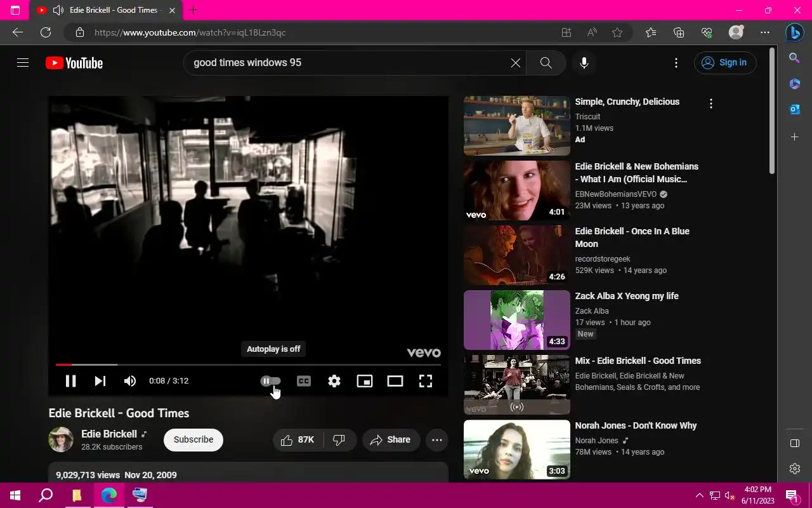
Task: Open read aloud in address bar
Action: click(x=592, y=32)
